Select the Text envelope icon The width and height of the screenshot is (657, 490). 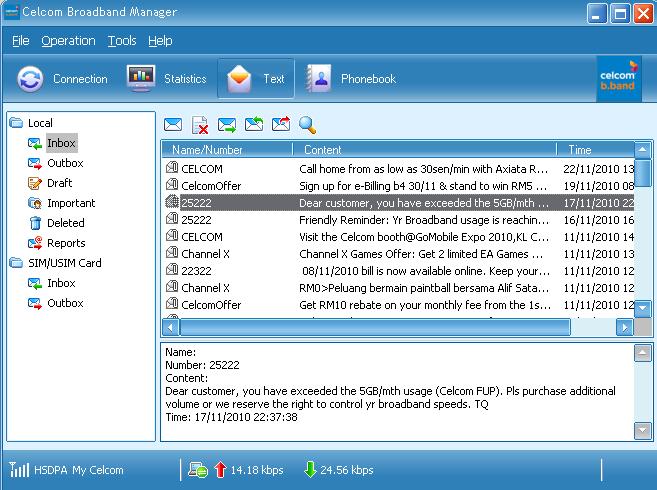tap(239, 78)
